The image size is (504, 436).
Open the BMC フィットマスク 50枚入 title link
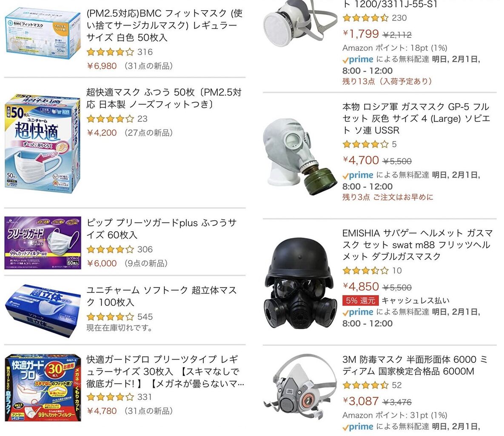coord(165,25)
